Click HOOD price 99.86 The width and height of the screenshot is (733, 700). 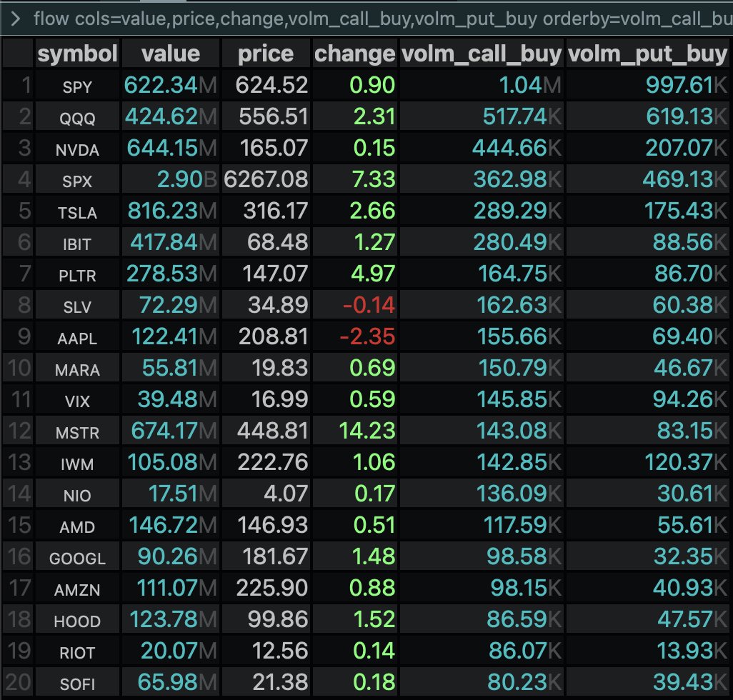point(278,619)
